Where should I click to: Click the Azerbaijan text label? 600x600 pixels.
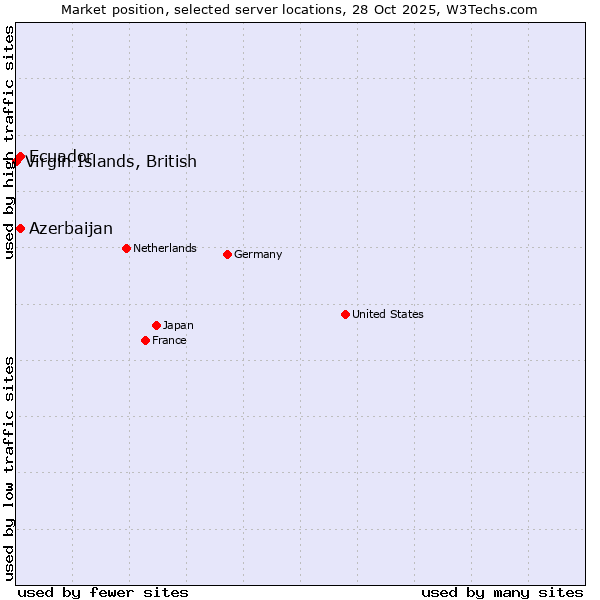tap(70, 228)
